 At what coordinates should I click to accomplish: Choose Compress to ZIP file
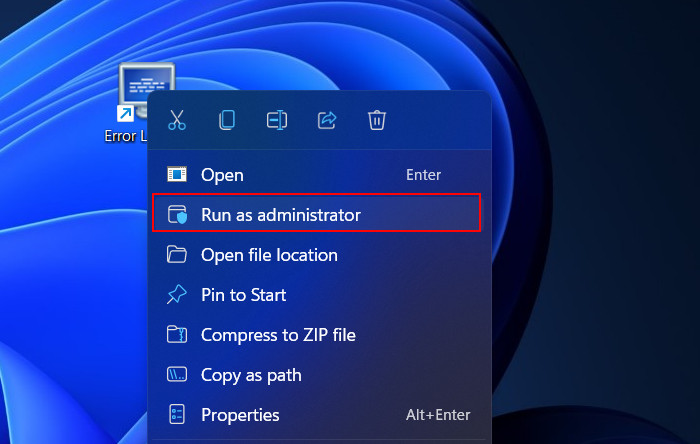[317, 335]
